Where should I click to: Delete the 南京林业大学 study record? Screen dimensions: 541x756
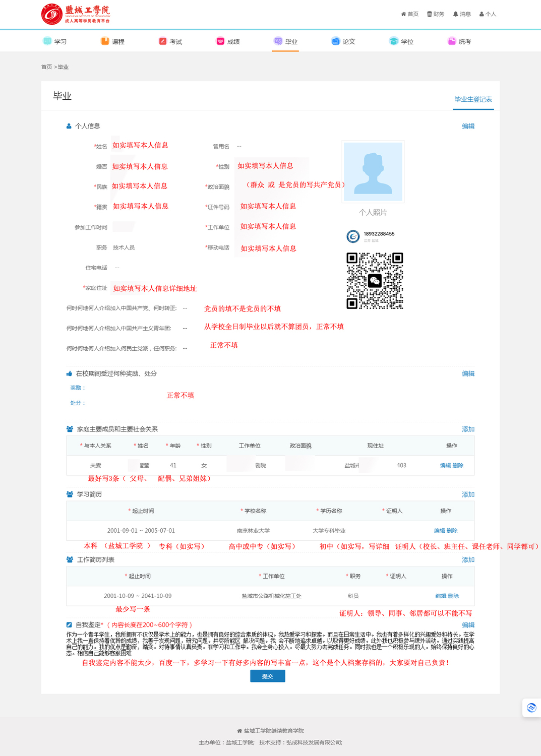(x=452, y=531)
